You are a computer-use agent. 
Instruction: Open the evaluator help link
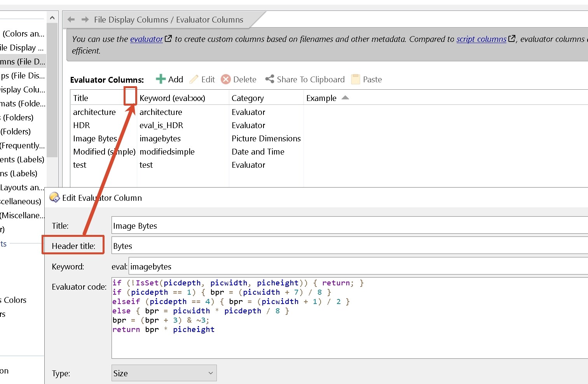tap(146, 39)
